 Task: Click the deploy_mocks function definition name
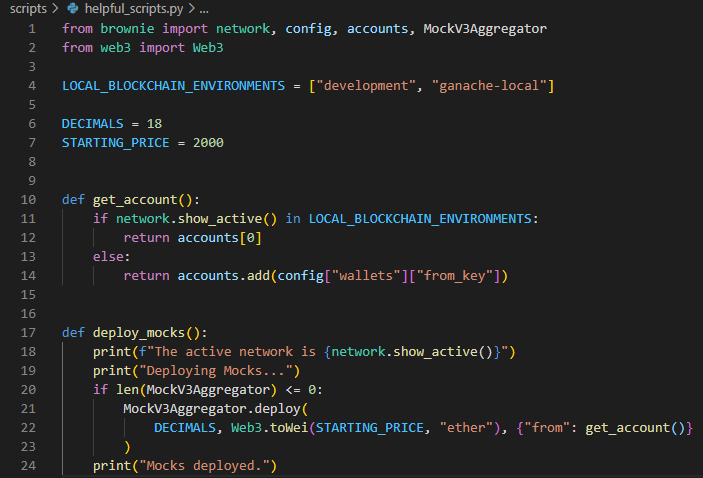(x=139, y=333)
